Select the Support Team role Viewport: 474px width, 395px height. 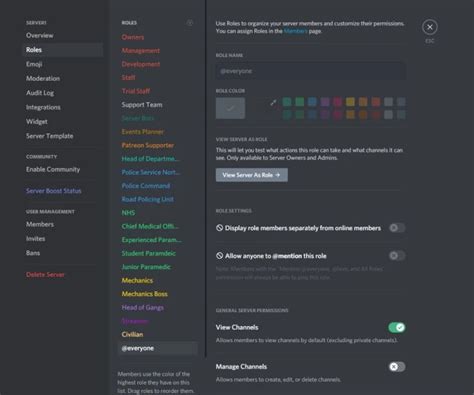click(142, 105)
